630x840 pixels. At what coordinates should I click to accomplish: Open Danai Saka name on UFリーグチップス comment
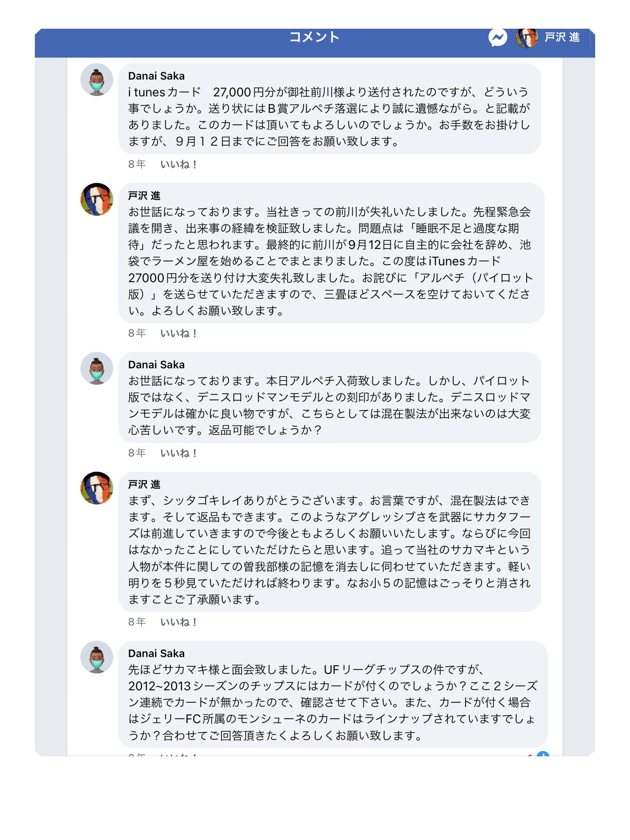(156, 653)
